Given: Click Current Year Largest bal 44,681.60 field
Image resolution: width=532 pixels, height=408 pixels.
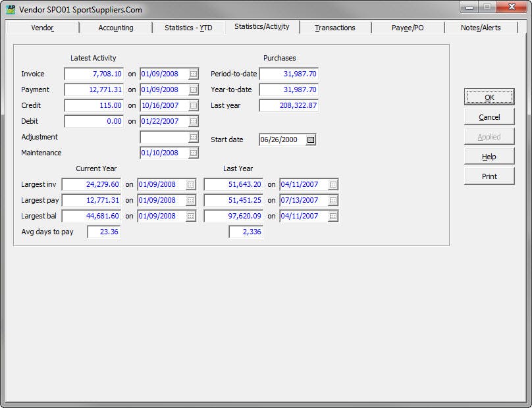Looking at the screenshot, I should pos(92,216).
